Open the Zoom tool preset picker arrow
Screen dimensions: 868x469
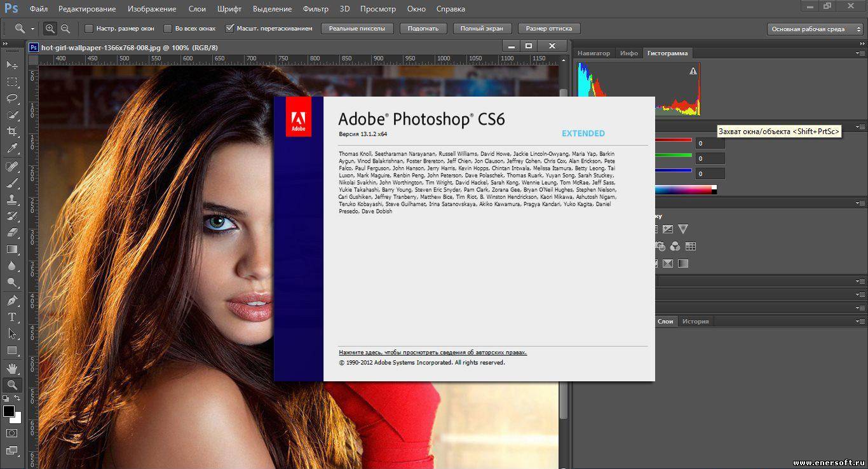(x=32, y=29)
